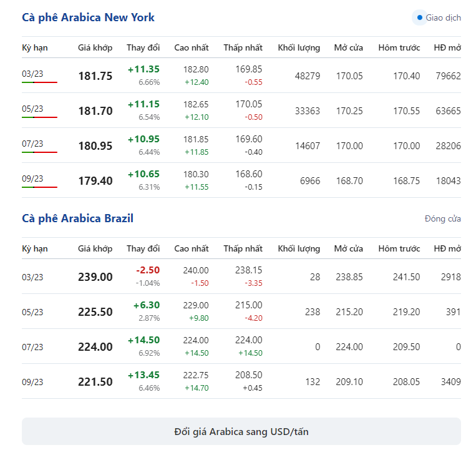
Task: Select the 03/23 New York contract term
Action: 32,74
